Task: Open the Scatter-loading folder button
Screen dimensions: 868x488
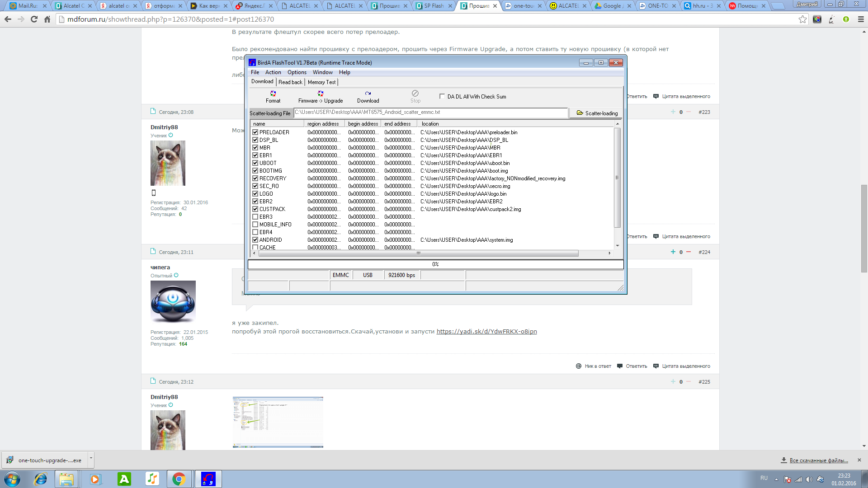Action: [597, 113]
